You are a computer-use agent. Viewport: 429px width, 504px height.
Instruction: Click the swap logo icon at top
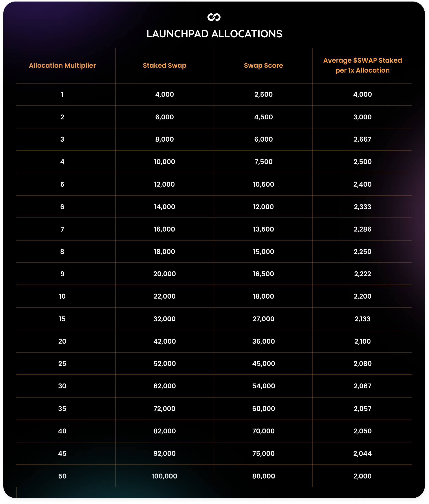[x=214, y=17]
